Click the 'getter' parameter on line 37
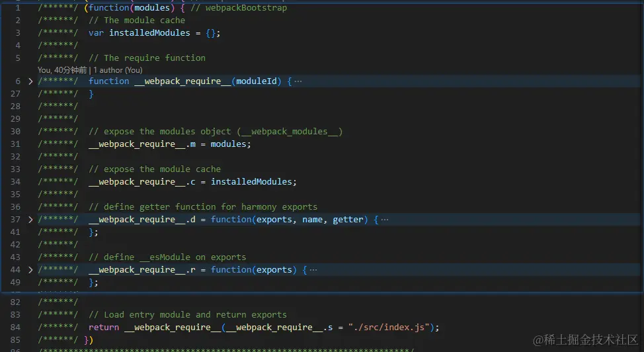 pyautogui.click(x=348, y=220)
